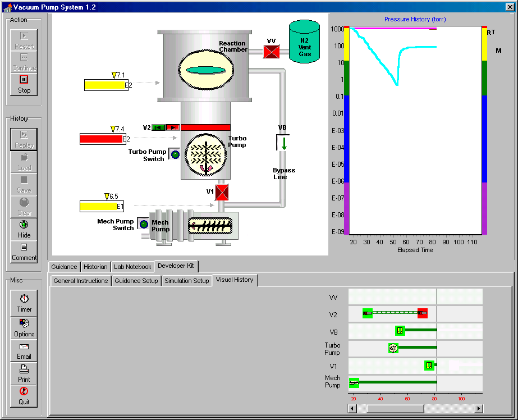Click the Email button
The height and width of the screenshot is (420, 518).
coord(24,351)
